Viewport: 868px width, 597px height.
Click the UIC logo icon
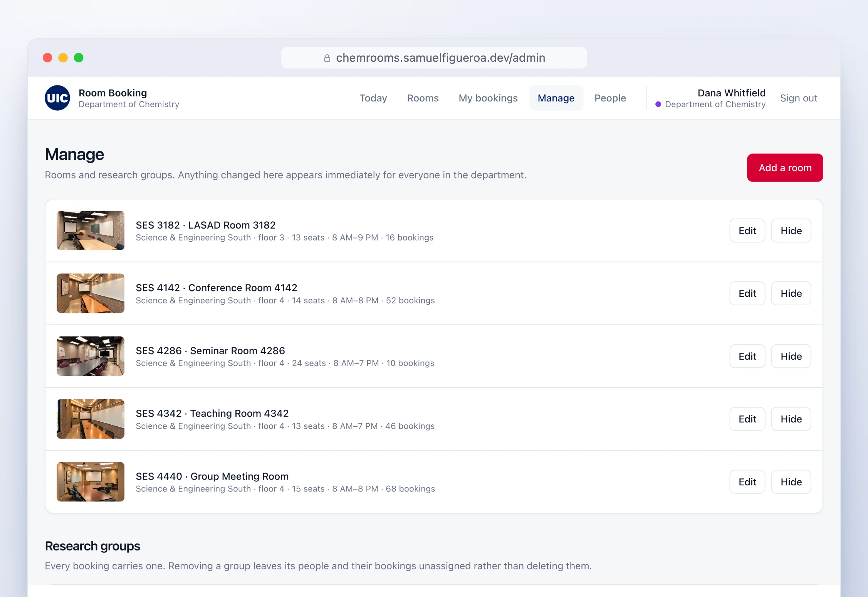tap(57, 98)
